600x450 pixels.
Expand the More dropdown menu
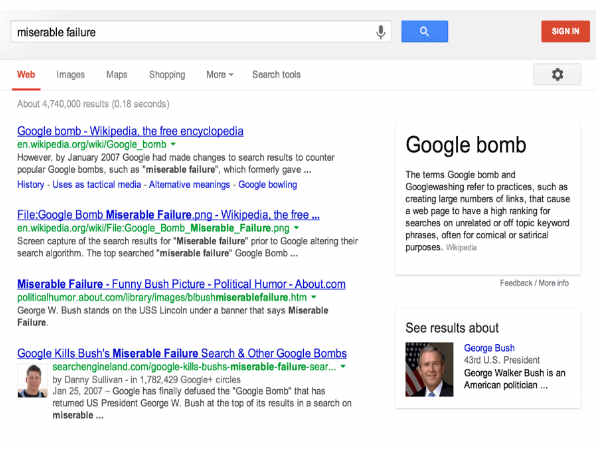(x=219, y=75)
